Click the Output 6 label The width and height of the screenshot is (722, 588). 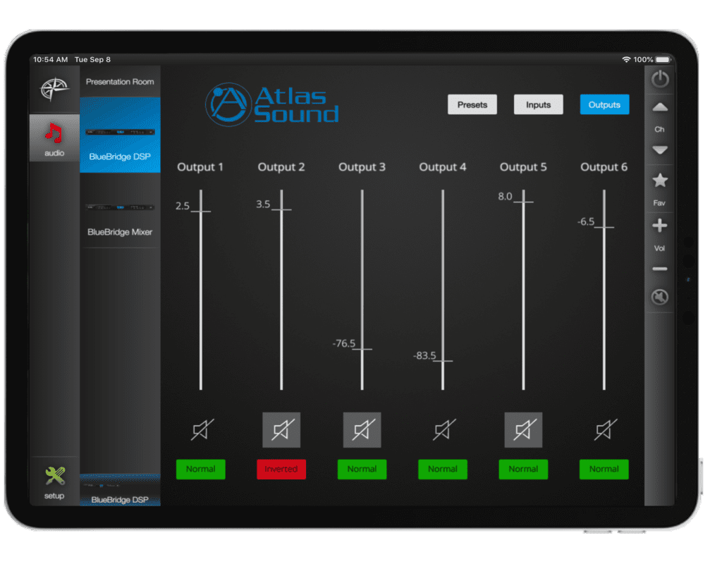click(604, 167)
